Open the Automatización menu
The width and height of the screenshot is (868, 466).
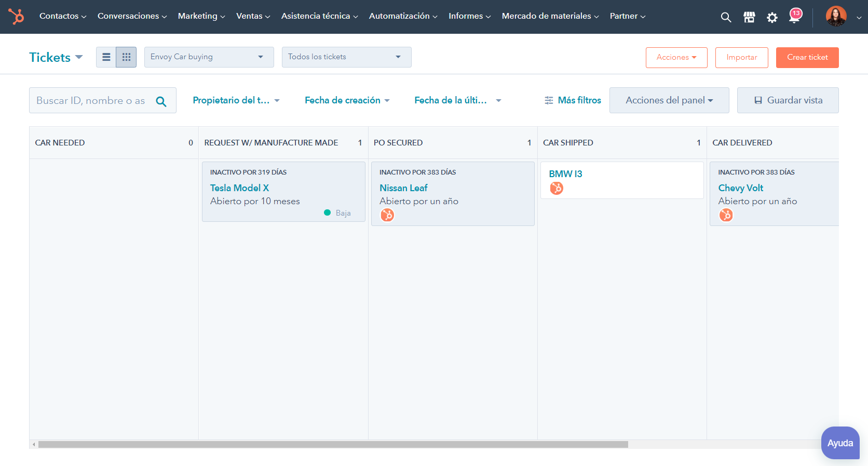point(403,16)
